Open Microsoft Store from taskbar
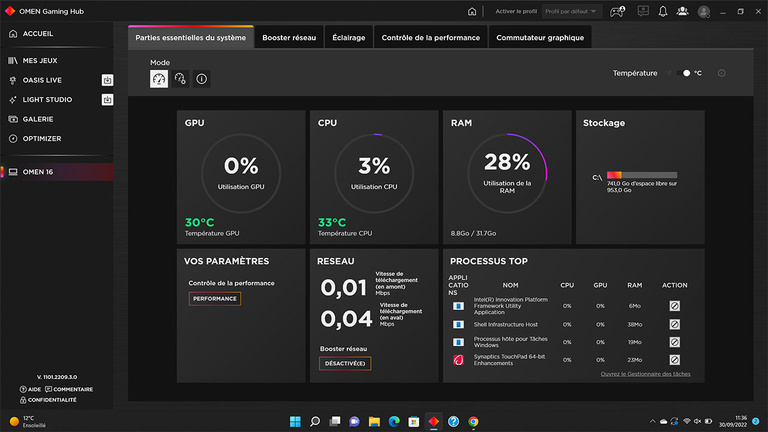The image size is (768, 432). (x=414, y=421)
